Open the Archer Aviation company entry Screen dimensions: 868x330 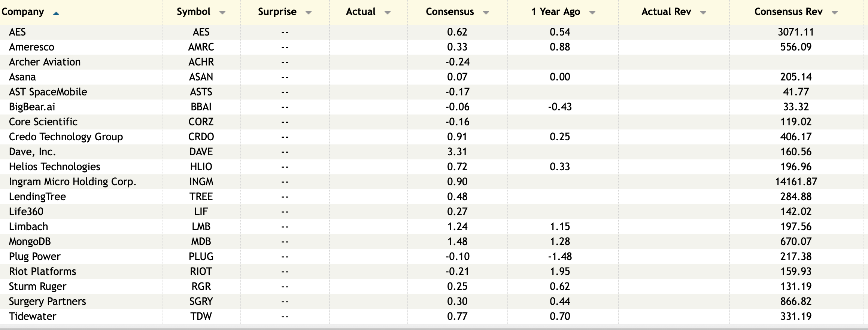tap(45, 62)
